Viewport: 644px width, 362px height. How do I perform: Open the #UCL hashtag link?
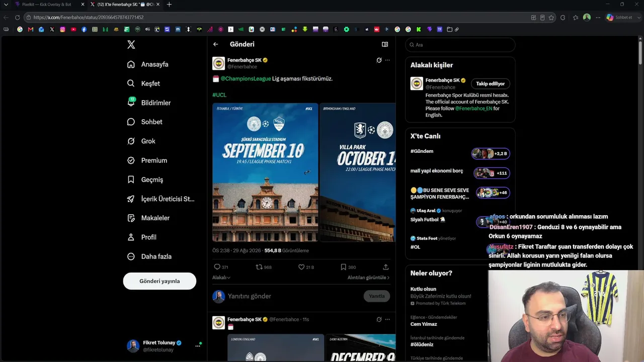pyautogui.click(x=219, y=95)
